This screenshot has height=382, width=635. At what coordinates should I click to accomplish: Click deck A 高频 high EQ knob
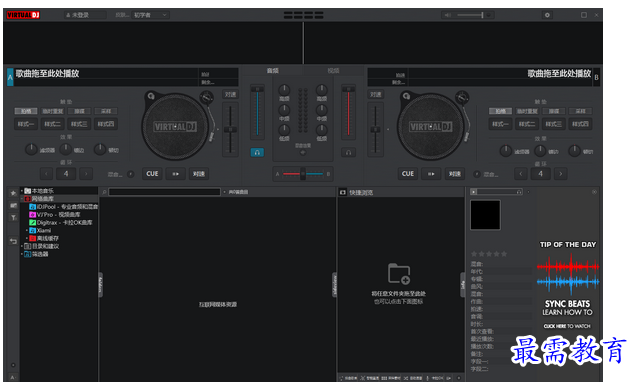[x=284, y=90]
